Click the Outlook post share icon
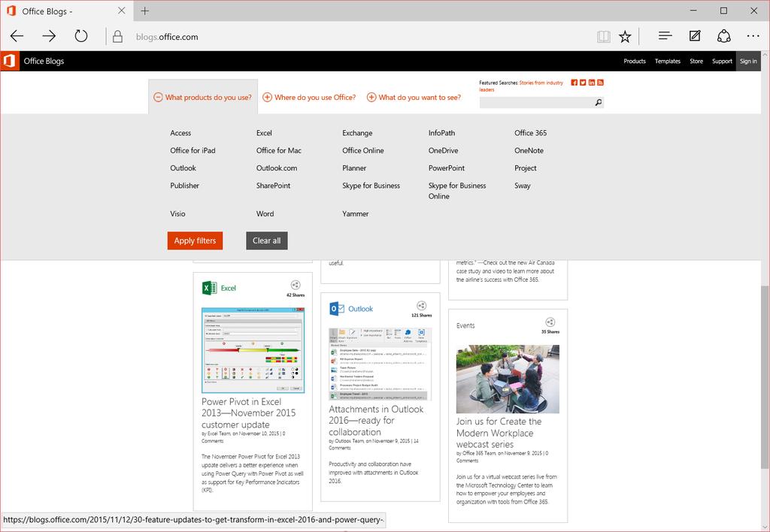The height and width of the screenshot is (532, 770). (421, 306)
